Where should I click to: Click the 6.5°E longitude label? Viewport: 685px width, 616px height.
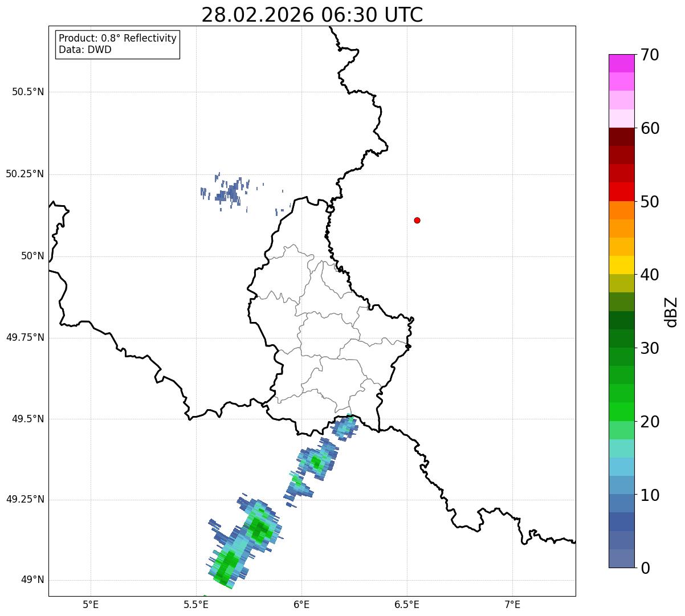[407, 604]
